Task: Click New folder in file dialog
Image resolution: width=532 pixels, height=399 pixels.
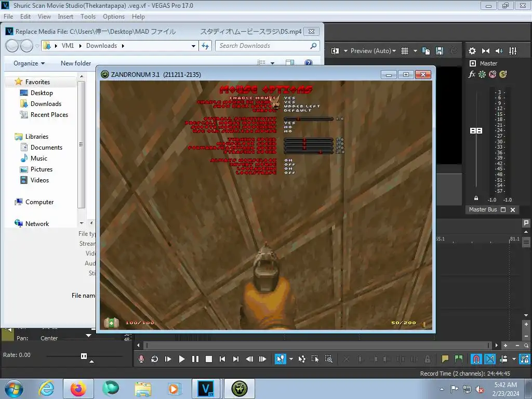Action: tap(76, 63)
